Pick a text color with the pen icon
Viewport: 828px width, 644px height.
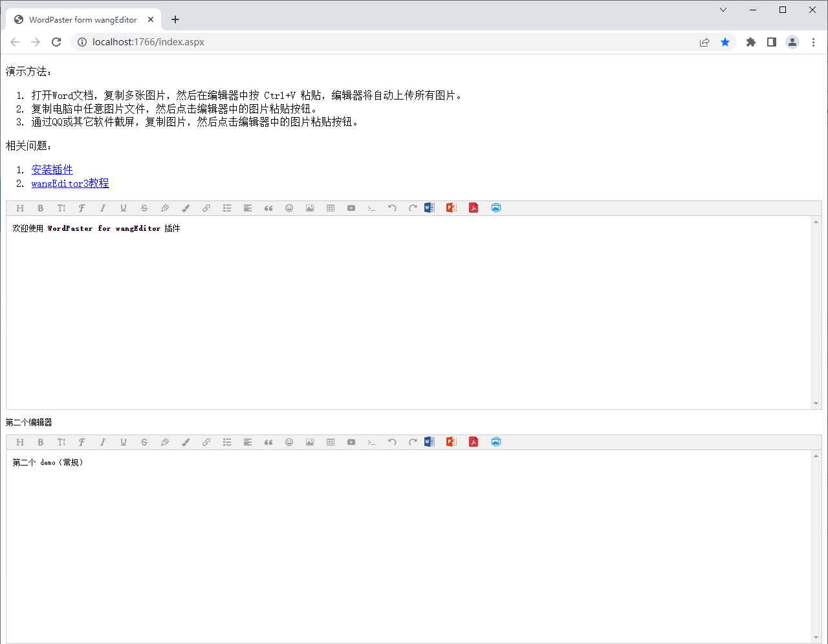[186, 208]
